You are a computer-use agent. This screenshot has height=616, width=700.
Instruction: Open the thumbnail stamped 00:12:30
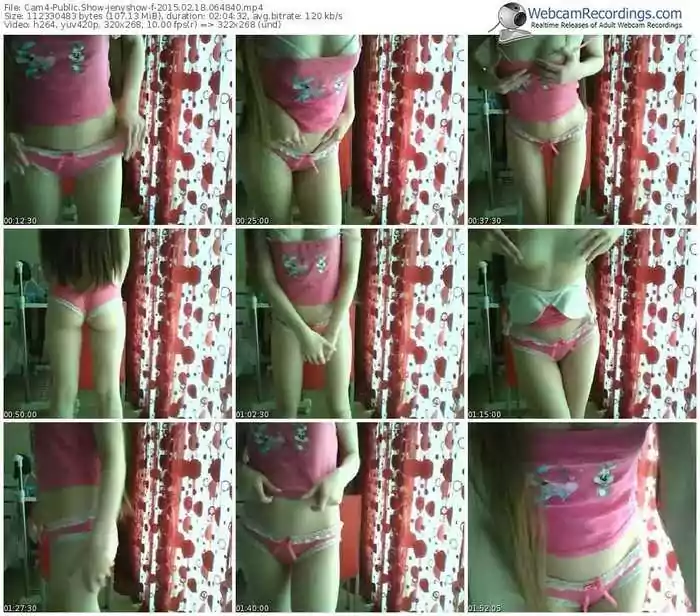click(118, 130)
